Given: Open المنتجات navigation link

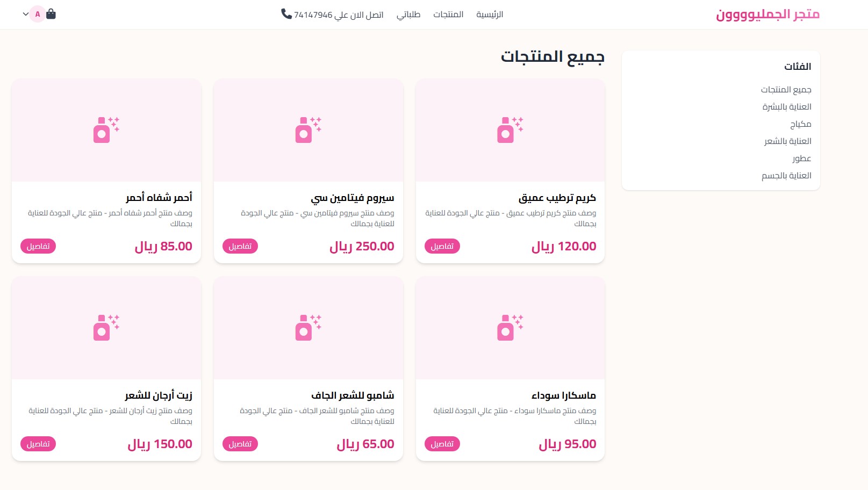Looking at the screenshot, I should coord(448,15).
